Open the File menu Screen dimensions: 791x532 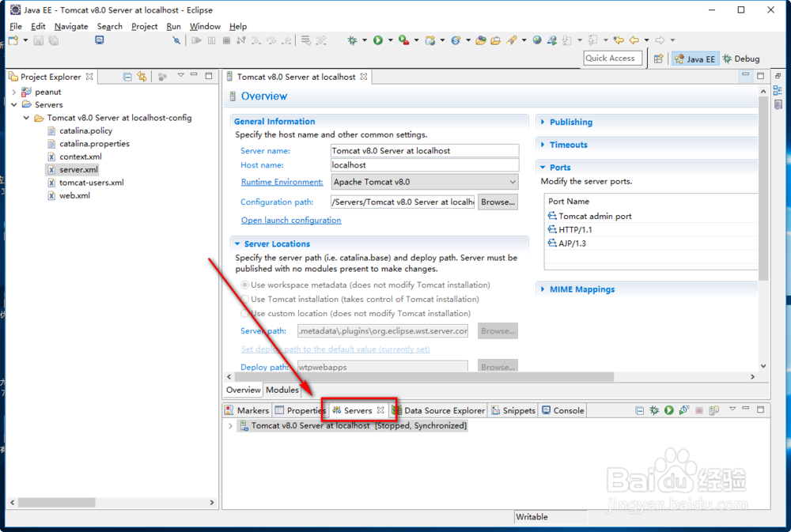coord(16,26)
